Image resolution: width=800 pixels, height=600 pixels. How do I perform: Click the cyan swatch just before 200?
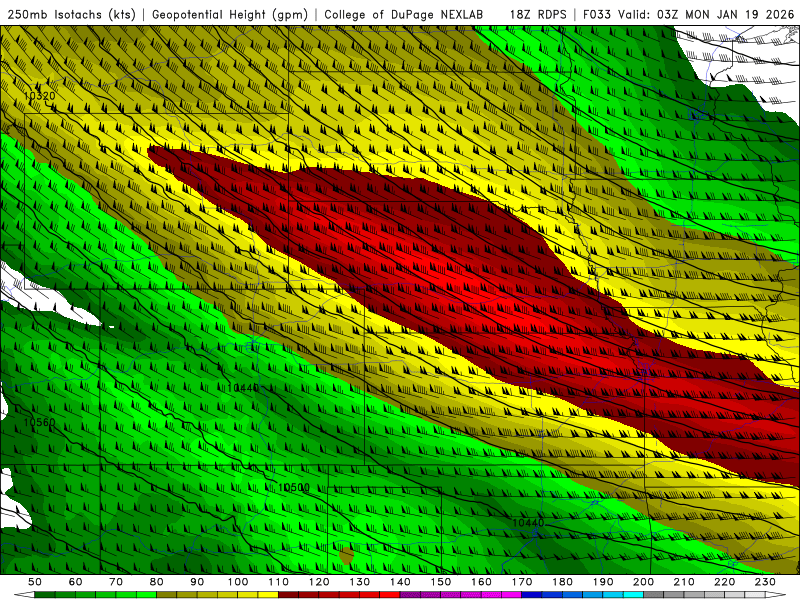coord(633,595)
